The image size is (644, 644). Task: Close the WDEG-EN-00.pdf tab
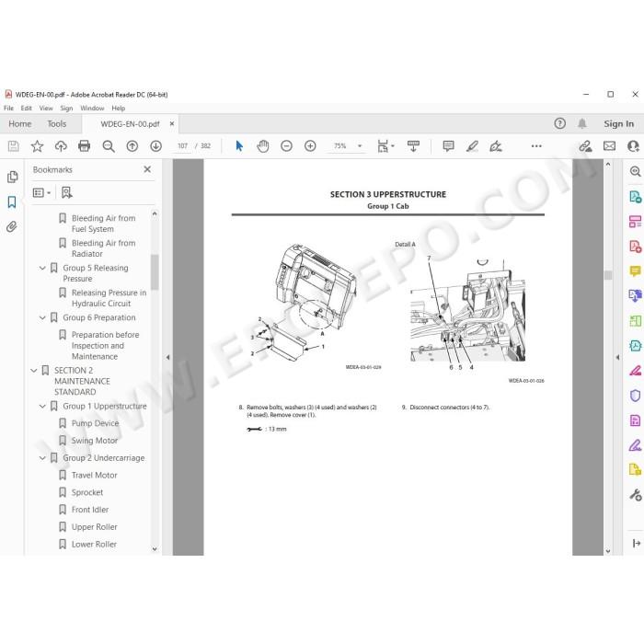pyautogui.click(x=172, y=123)
